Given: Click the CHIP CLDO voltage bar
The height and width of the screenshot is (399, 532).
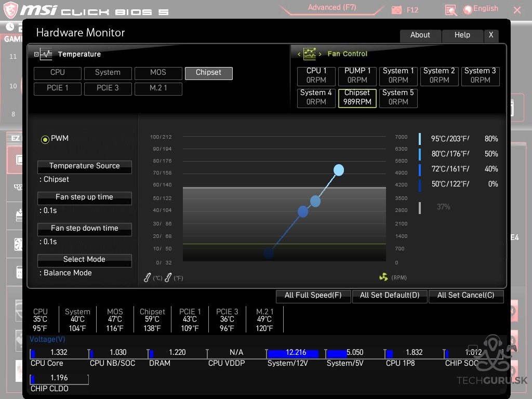Looking at the screenshot, I should click(59, 379).
